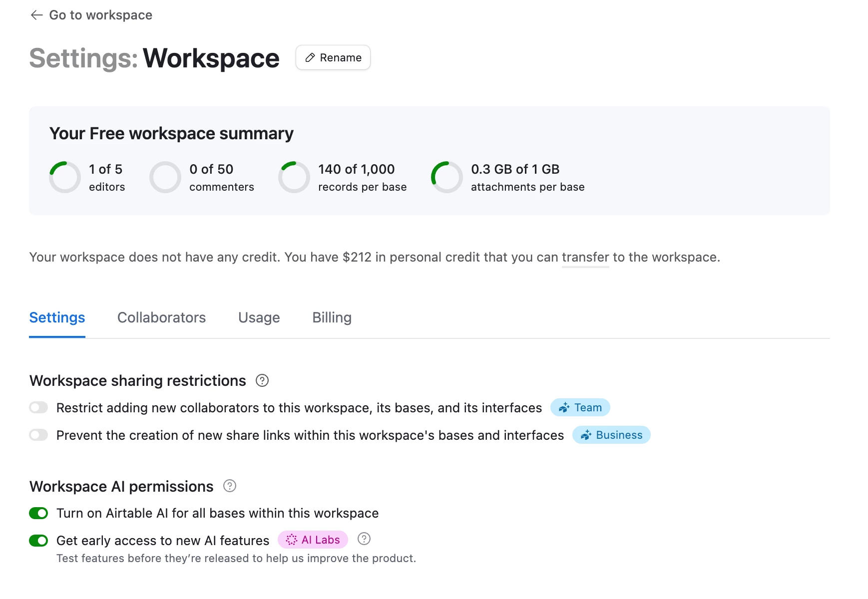Image resolution: width=868 pixels, height=599 pixels.
Task: Click the Business plan badge
Action: pos(611,435)
